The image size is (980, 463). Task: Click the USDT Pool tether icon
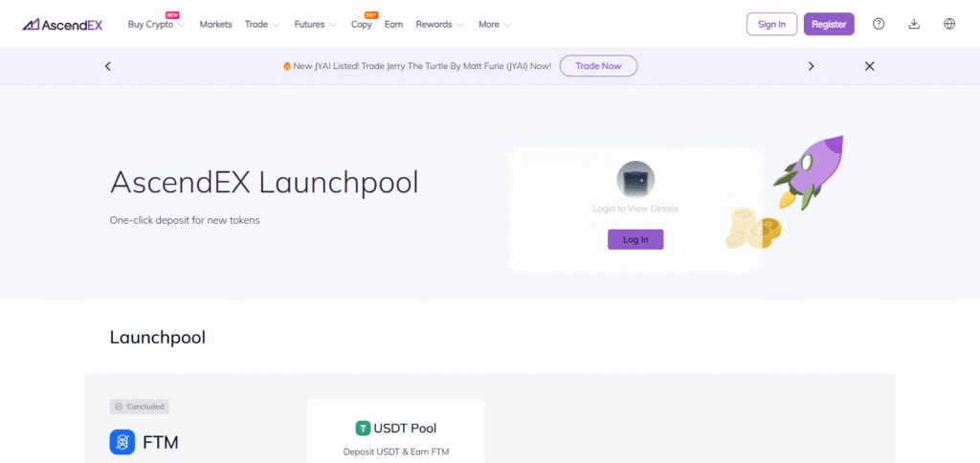[x=363, y=428]
